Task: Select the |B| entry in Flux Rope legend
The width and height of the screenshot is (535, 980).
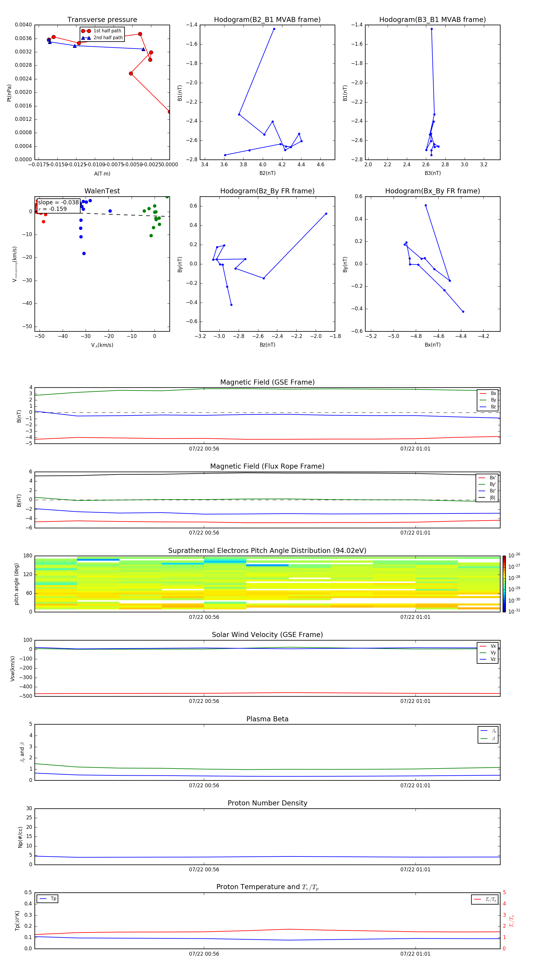Action: (x=487, y=498)
